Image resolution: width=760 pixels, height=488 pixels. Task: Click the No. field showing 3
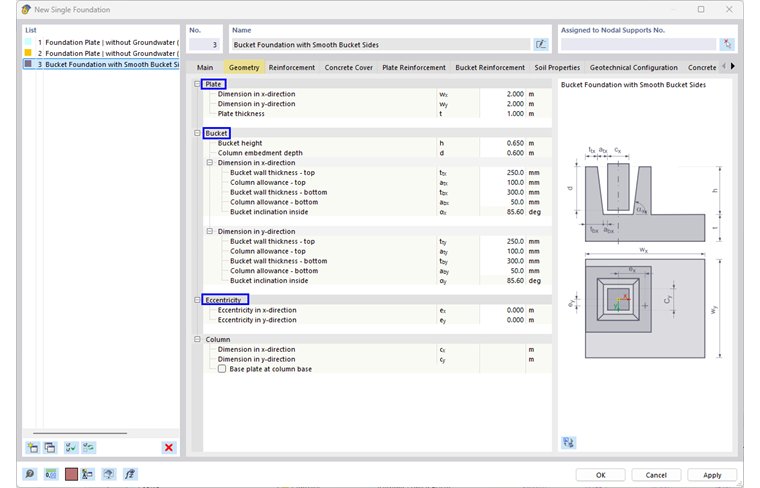click(204, 45)
